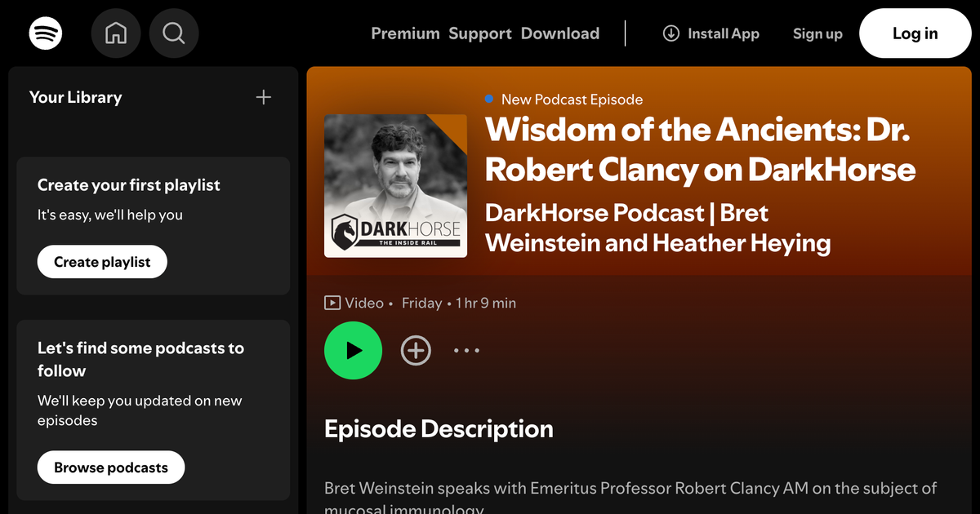Click the Create playlist button
The image size is (980, 514).
102,262
